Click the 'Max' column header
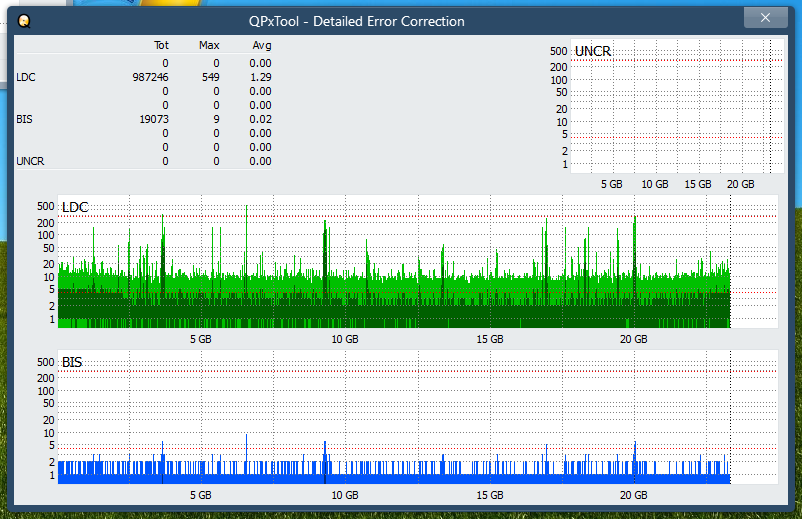802x519 pixels. coord(209,46)
